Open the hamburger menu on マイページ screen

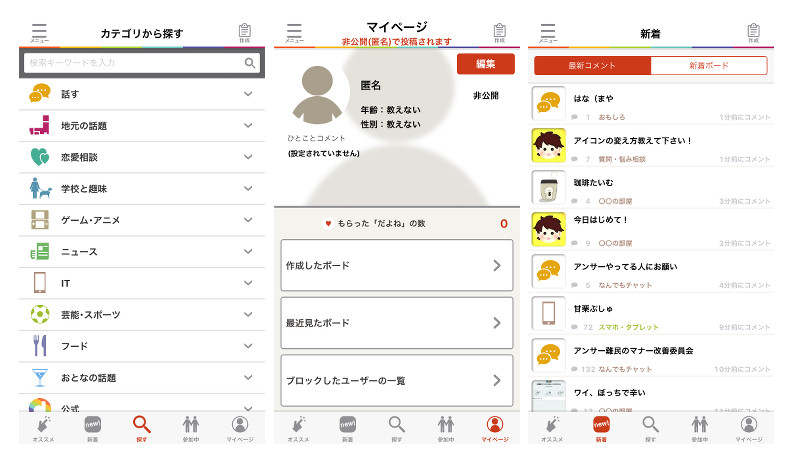tap(294, 33)
